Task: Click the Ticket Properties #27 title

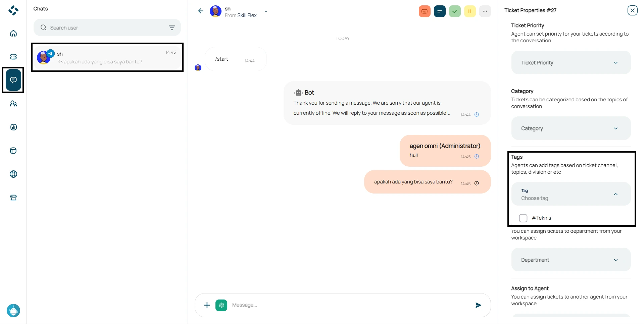Action: 530,10
